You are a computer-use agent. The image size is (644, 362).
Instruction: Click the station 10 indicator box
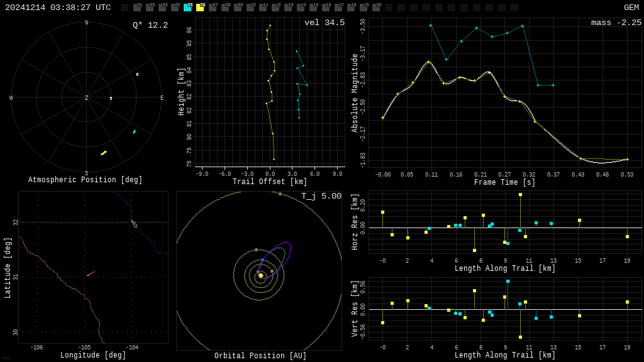250,8
